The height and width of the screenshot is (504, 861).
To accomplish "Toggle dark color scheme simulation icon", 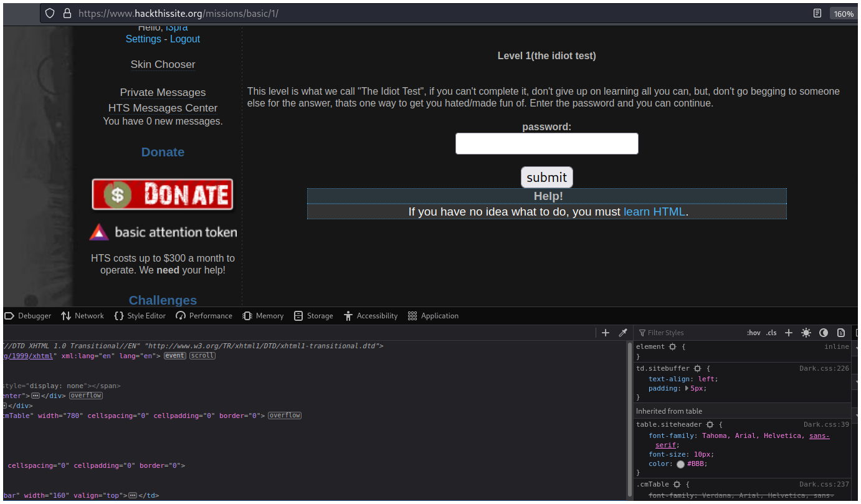I will tap(824, 333).
